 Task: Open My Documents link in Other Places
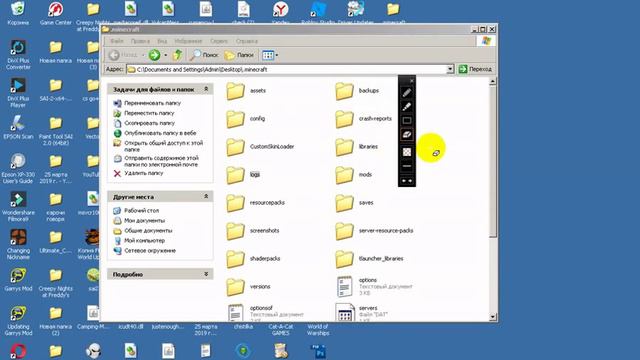[144, 220]
